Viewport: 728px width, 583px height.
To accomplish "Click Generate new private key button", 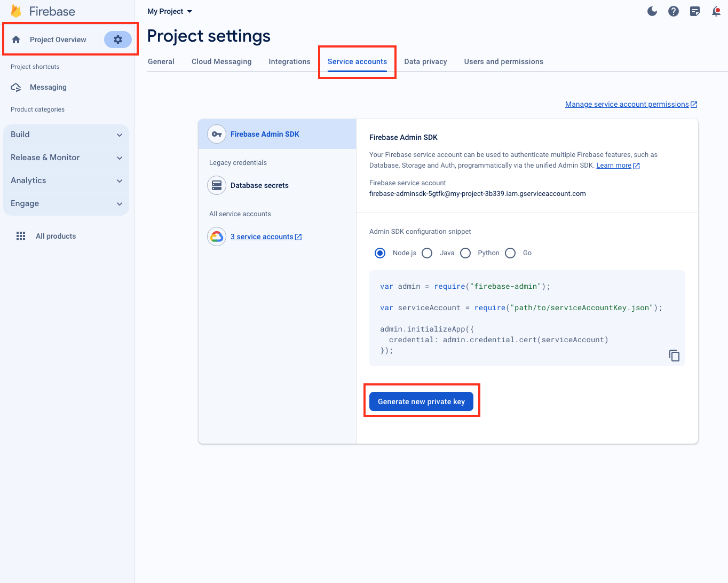I will point(422,401).
